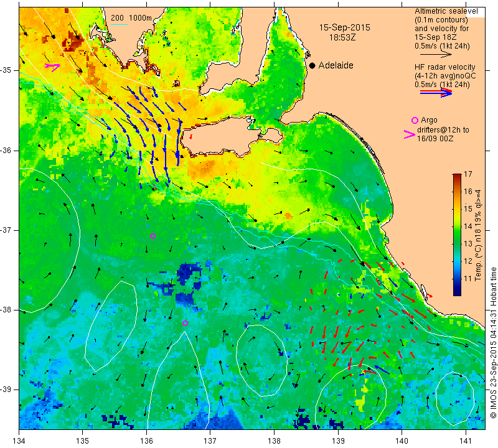
Task: Click the '140' longitude axis label
Action: tap(402, 441)
